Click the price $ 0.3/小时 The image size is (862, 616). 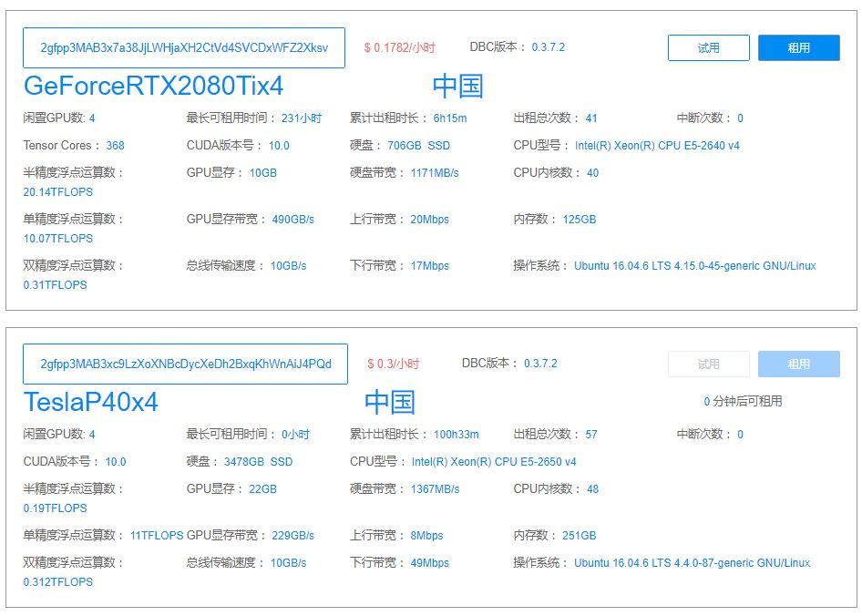tap(394, 364)
